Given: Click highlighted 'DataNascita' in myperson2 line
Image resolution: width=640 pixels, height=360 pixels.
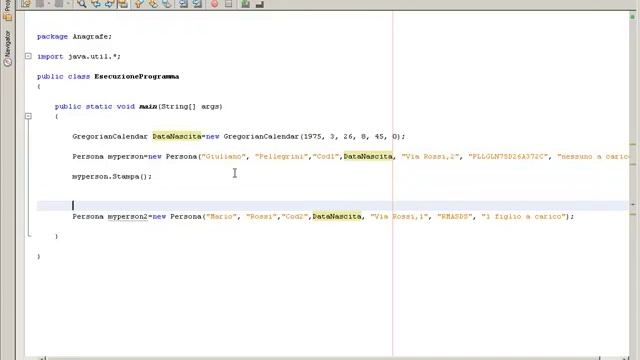Looking at the screenshot, I should [x=337, y=216].
